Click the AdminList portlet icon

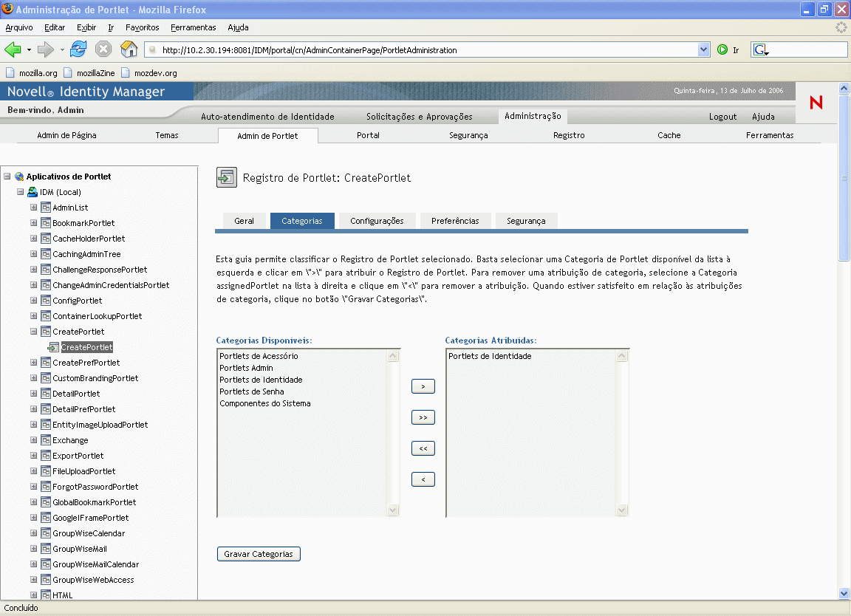point(46,208)
